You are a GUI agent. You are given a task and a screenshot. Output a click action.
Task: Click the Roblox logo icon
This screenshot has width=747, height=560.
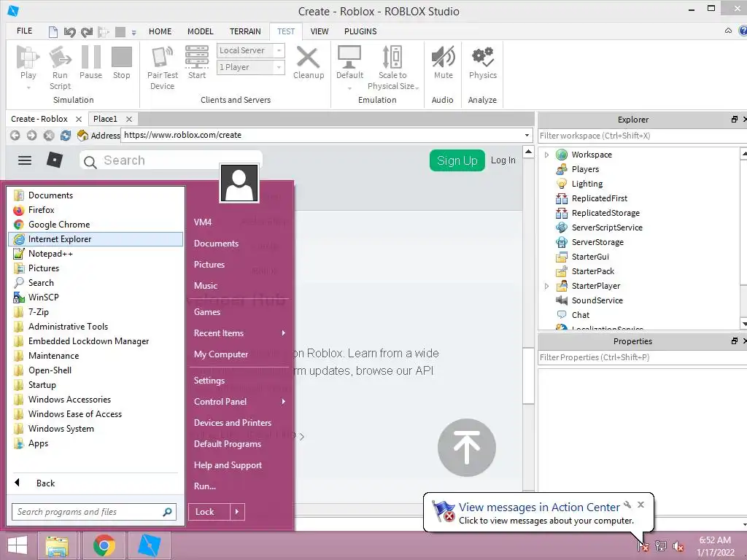pyautogui.click(x=55, y=160)
